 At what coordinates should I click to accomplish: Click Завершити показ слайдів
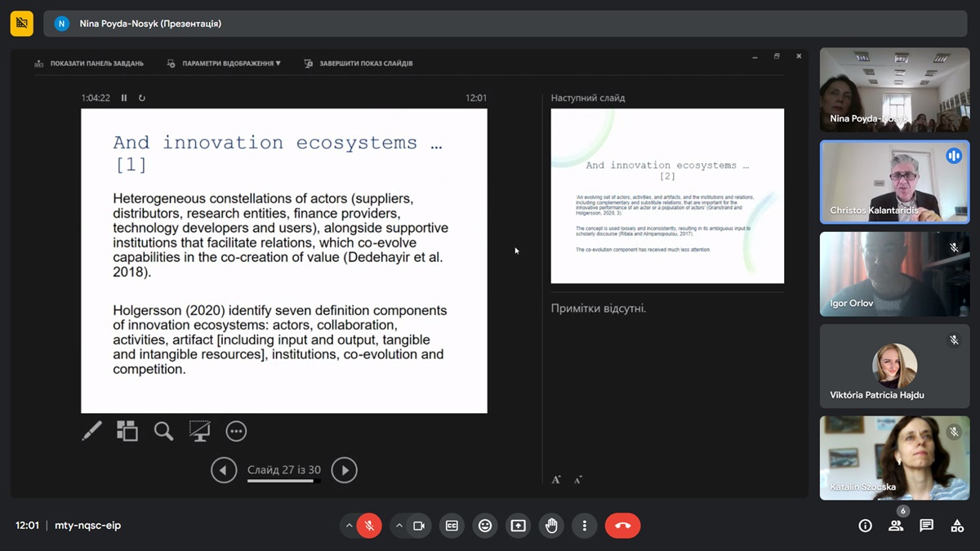coord(359,63)
